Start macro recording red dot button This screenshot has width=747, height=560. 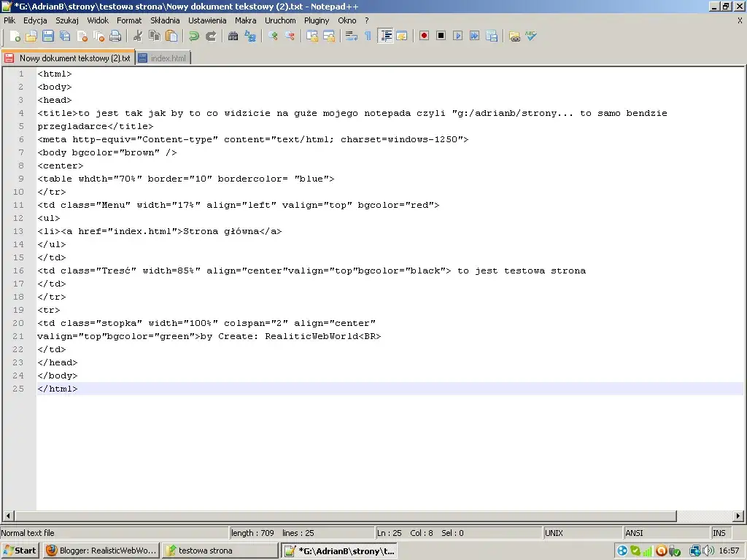(x=424, y=36)
